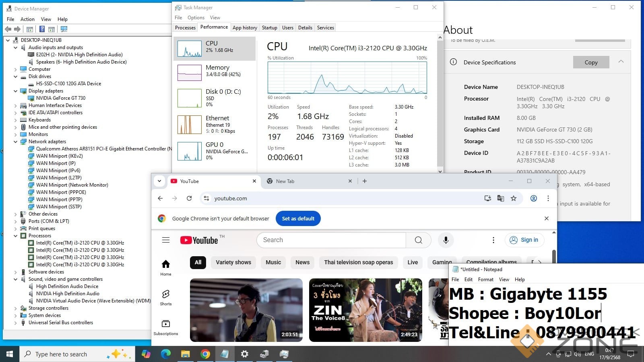This screenshot has height=362, width=644.
Task: Click the YouTube search magnifier button
Action: [x=418, y=240]
